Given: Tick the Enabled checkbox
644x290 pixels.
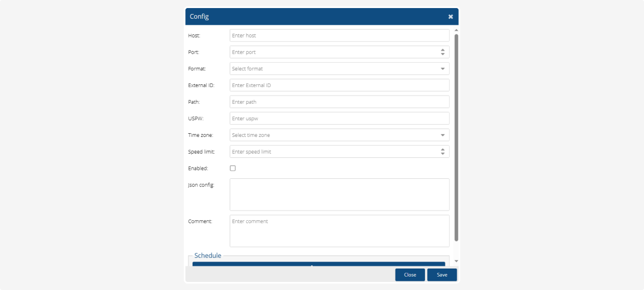Looking at the screenshot, I should point(233,168).
